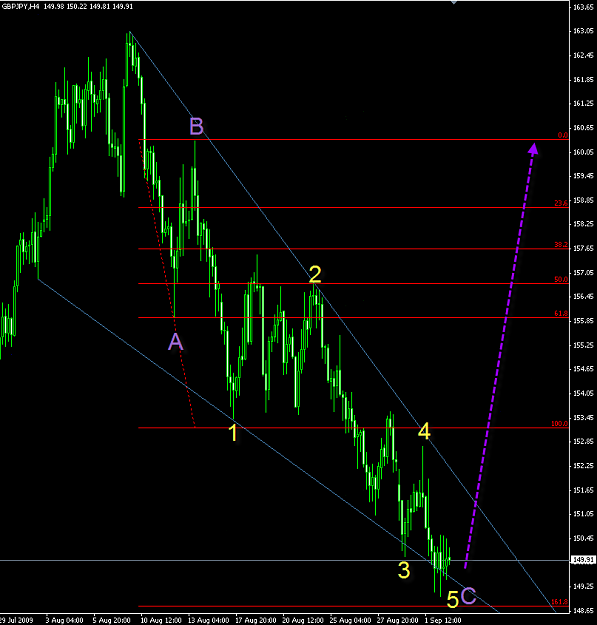Click the 158.25 price axis label
597x625 pixels.
583,224
